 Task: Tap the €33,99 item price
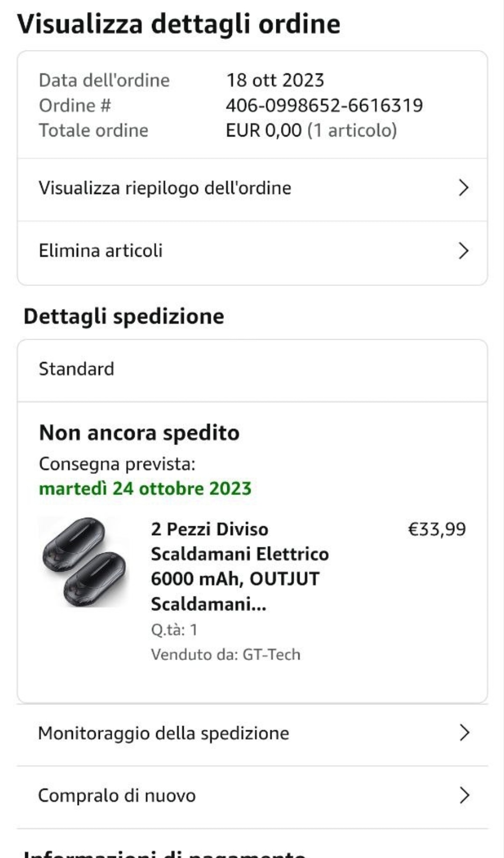pos(437,529)
